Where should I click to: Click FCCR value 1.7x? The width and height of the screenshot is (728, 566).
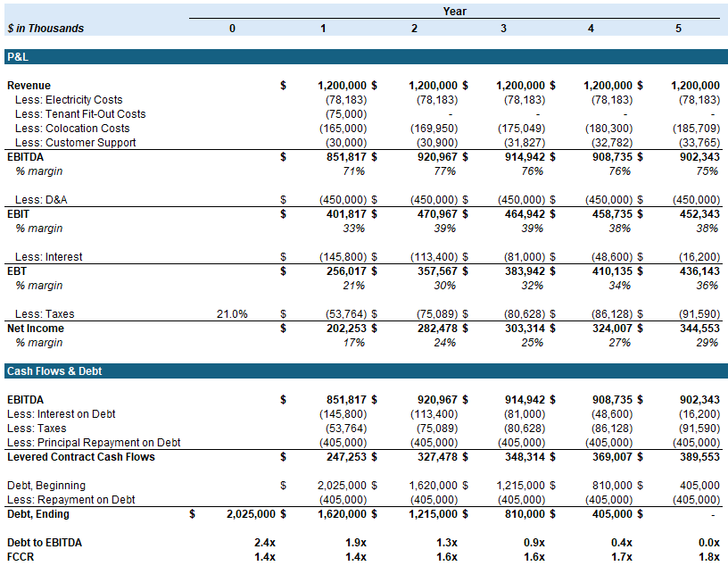(x=622, y=557)
